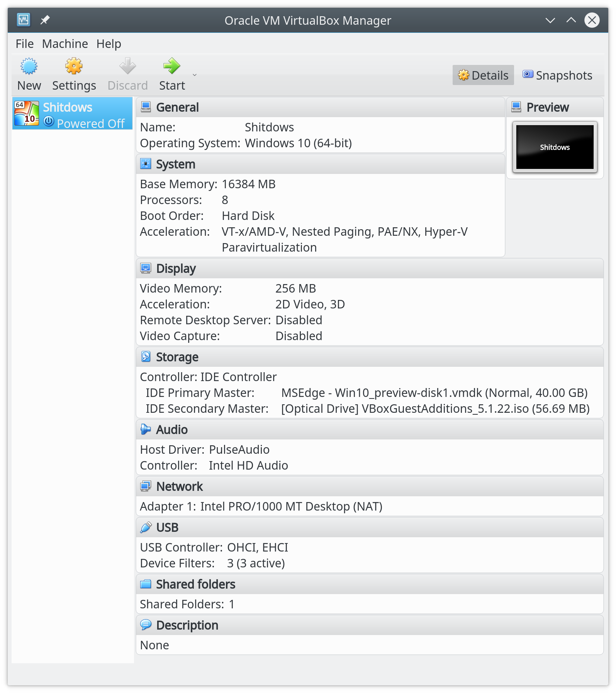Click the Powered Off state icon
This screenshot has height=693, width=616.
pos(49,121)
